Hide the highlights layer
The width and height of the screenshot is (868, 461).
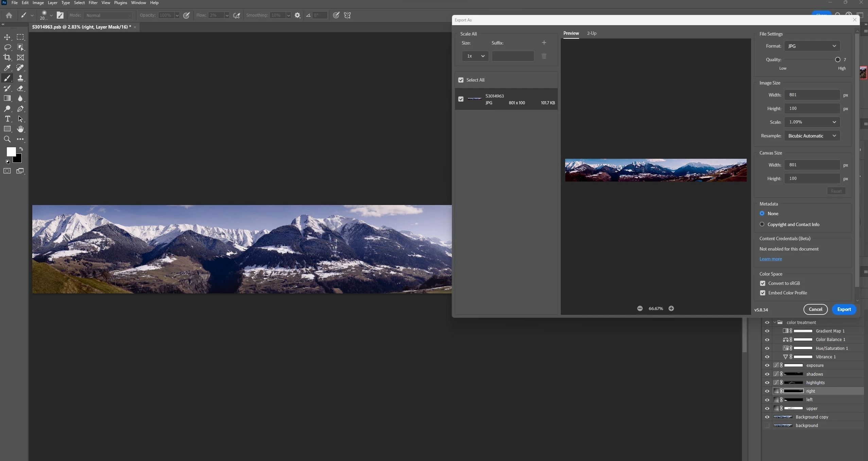coord(767,382)
